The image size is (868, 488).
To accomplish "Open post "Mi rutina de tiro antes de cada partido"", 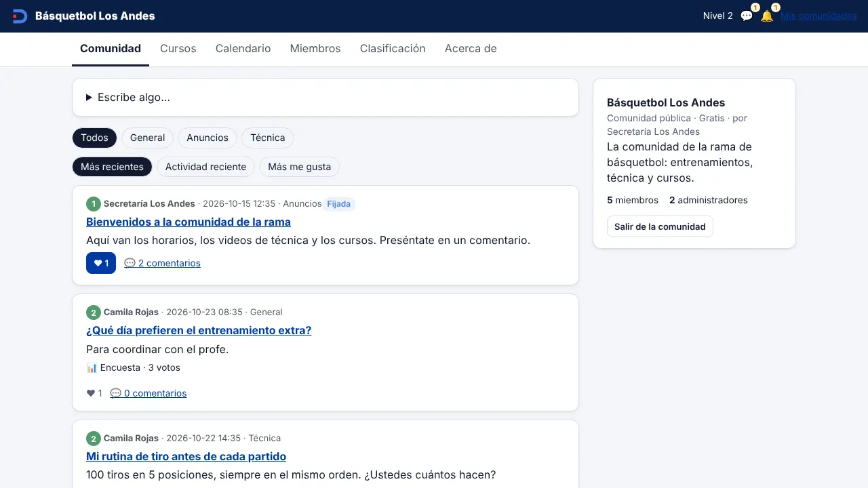I will 186,457.
